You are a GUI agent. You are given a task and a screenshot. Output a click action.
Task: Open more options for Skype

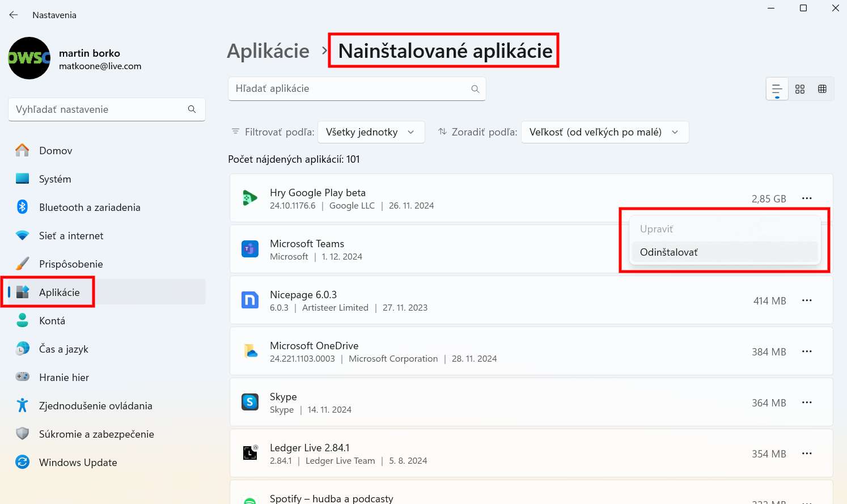coord(807,403)
